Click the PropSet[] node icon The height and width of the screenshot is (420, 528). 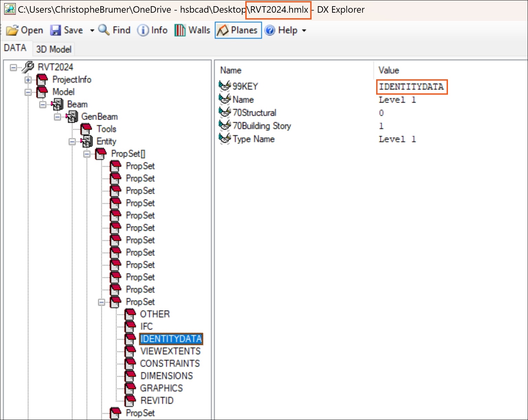[101, 154]
